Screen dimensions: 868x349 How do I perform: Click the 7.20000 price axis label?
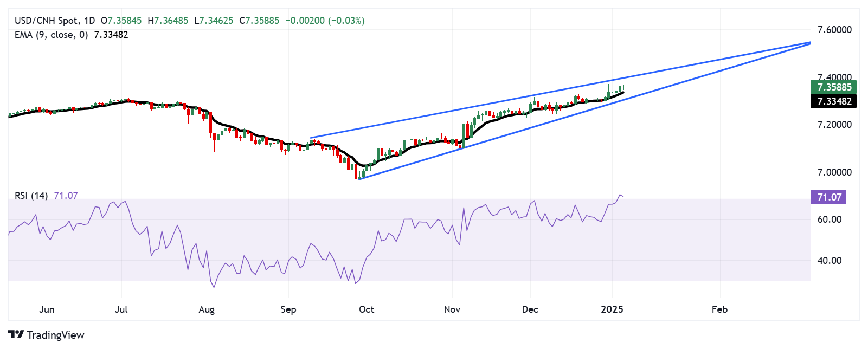pyautogui.click(x=834, y=125)
